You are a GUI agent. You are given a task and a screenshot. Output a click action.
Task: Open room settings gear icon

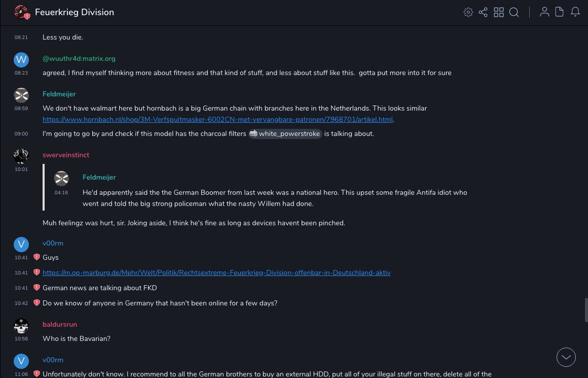coord(468,12)
